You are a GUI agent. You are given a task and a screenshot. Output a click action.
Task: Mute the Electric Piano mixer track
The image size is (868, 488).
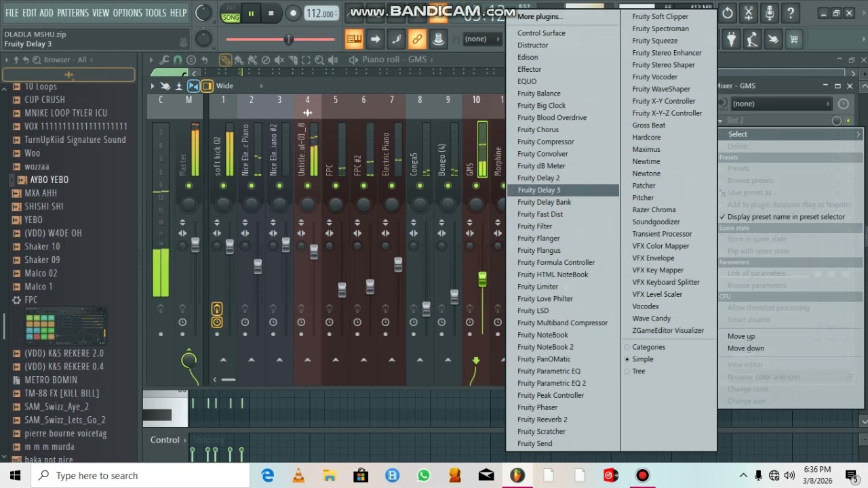tap(392, 186)
